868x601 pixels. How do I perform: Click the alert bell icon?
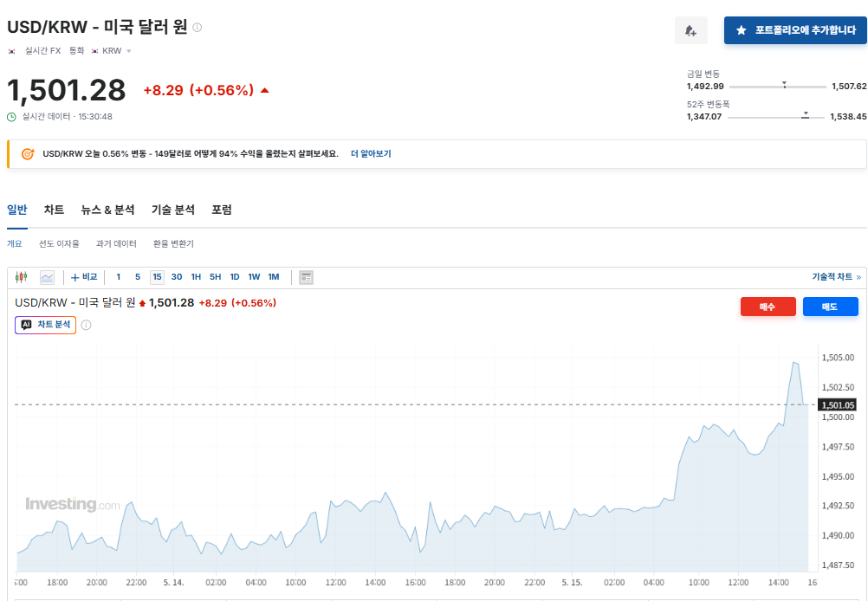pos(691,30)
